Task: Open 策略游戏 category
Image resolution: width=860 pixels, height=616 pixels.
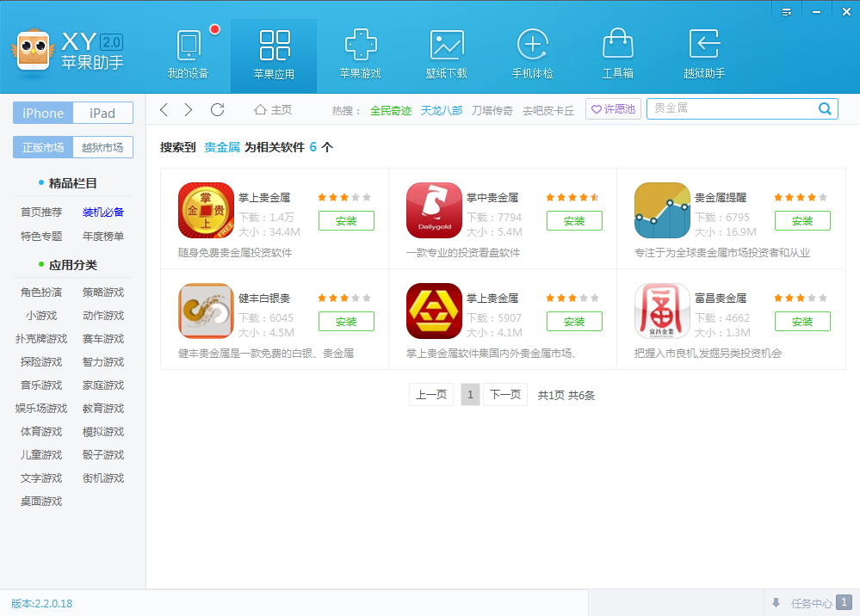Action: click(103, 293)
